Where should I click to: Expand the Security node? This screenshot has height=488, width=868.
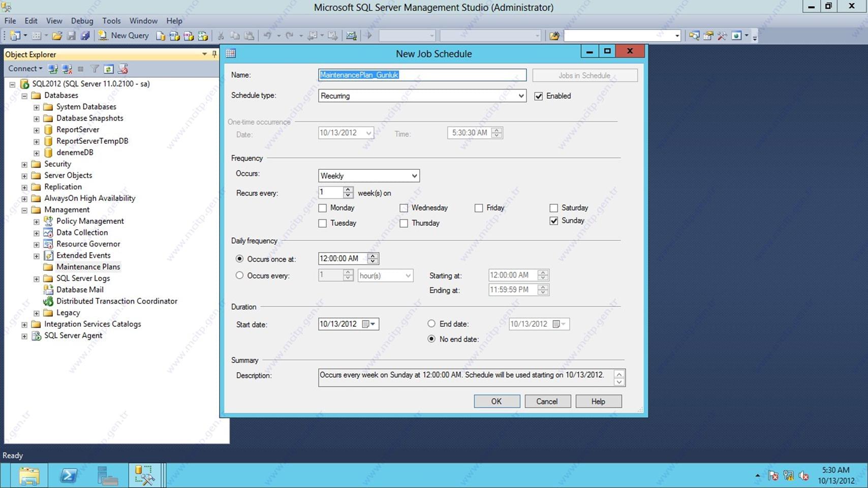pos(24,164)
